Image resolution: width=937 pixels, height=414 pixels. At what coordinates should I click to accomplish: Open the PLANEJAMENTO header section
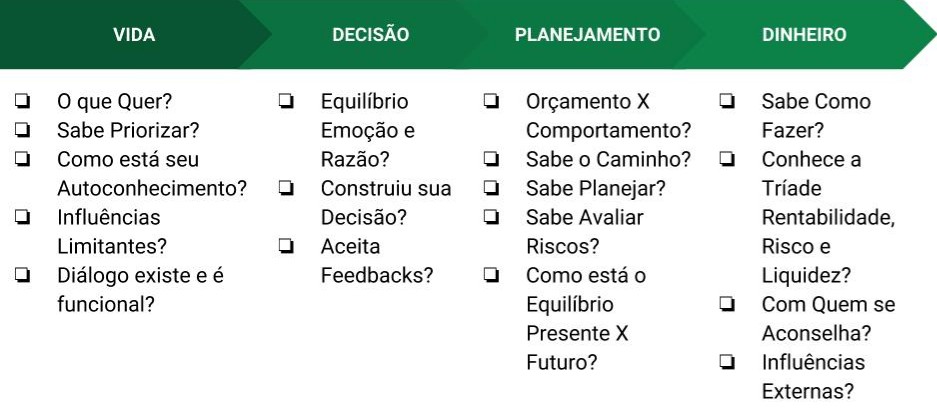pyautogui.click(x=587, y=35)
